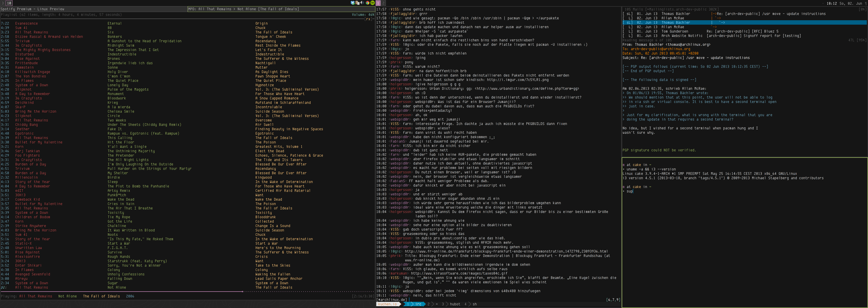Switch to workspace 1 on right monitor
This screenshot has height=308, width=868.
click(378, 3)
